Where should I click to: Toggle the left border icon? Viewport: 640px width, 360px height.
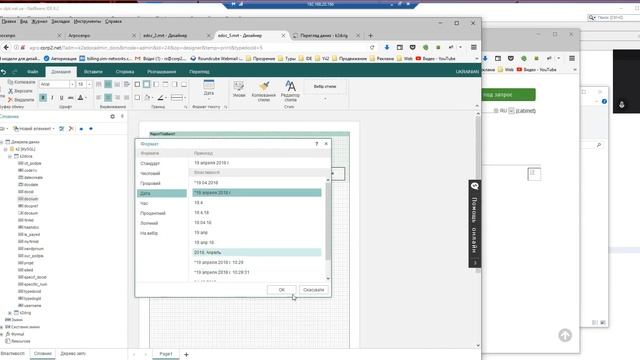click(156, 84)
